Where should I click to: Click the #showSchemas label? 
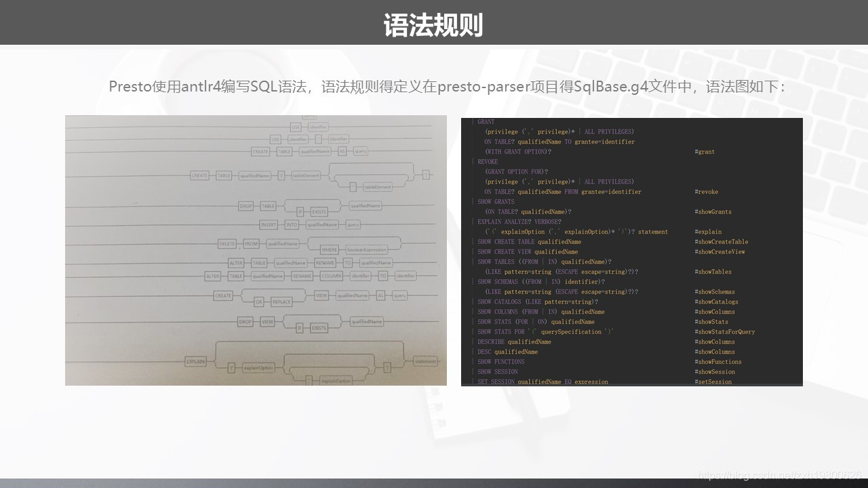[715, 292]
